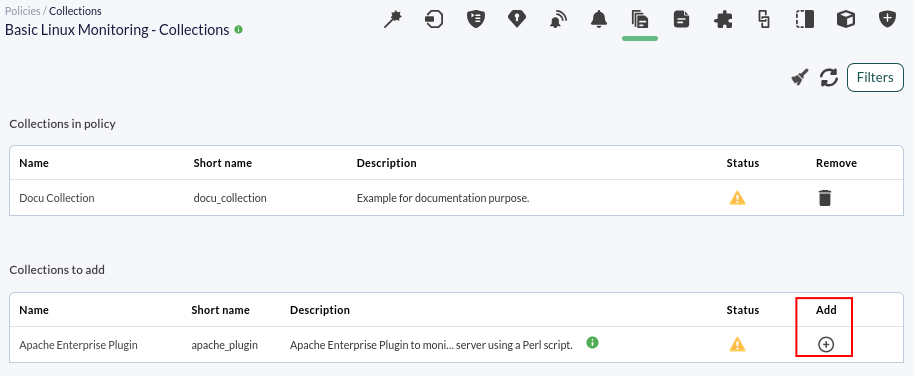Click the Collections breadcrumb

[x=75, y=10]
